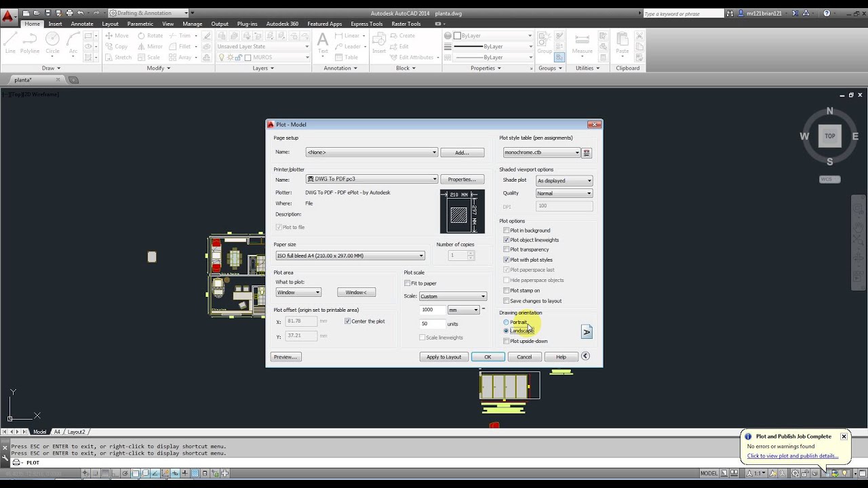868x488 pixels.
Task: Click the Trim tool
Action: (x=180, y=35)
